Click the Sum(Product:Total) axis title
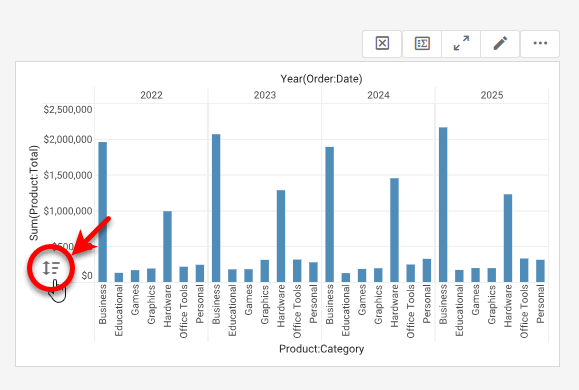579x390 pixels. click(x=34, y=193)
